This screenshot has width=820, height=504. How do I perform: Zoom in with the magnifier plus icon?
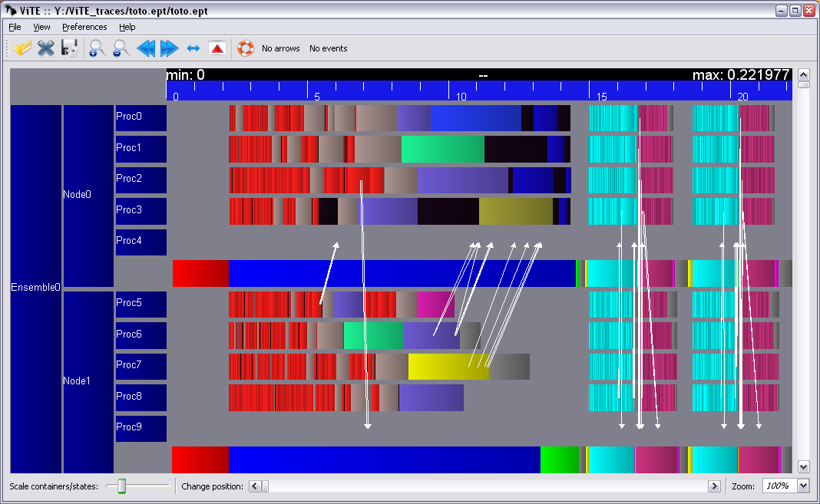tap(97, 48)
